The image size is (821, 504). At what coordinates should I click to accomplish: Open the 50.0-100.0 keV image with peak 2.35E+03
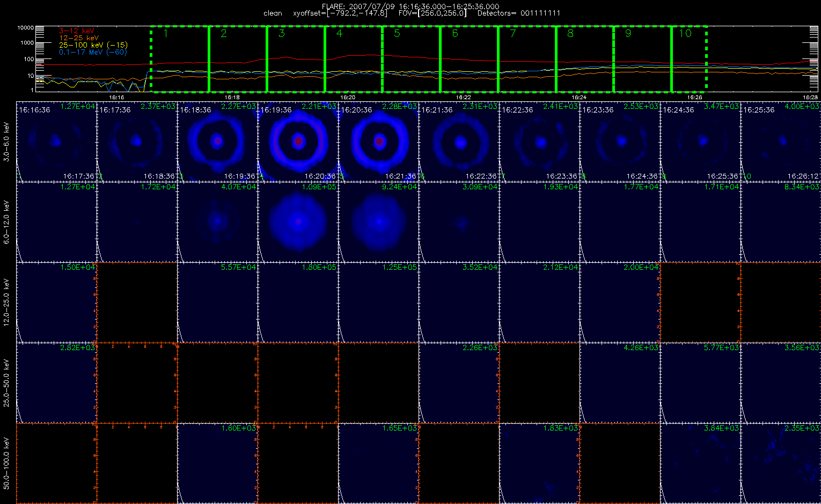coord(781,463)
